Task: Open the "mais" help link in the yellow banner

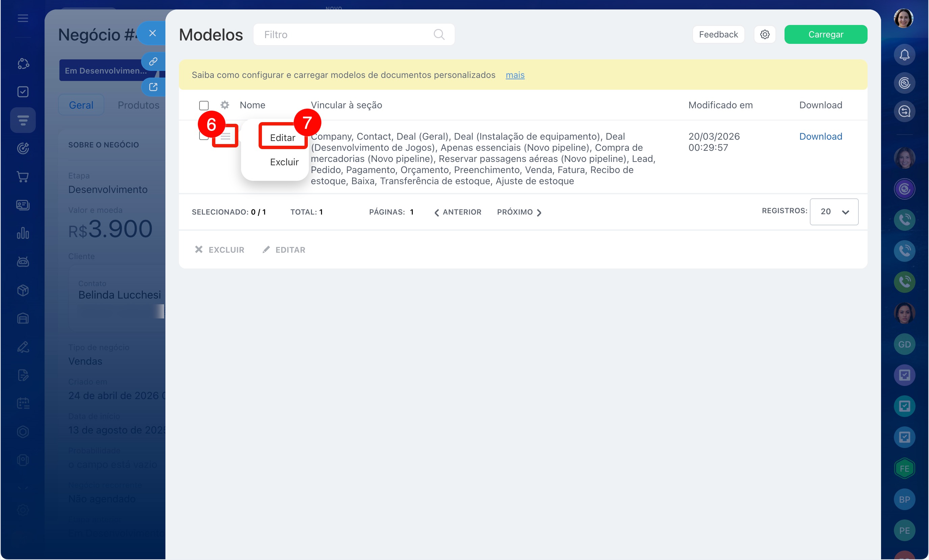Action: click(x=515, y=75)
